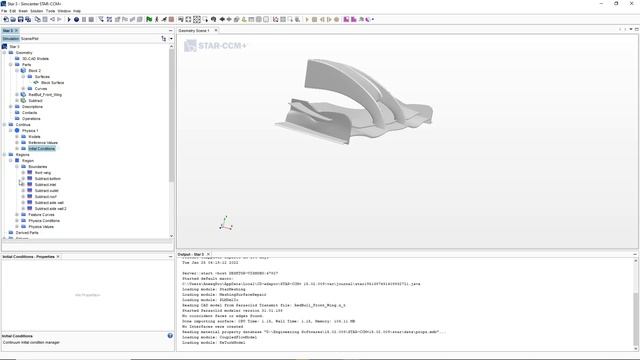Expand the Reference Values node

(x=17, y=142)
